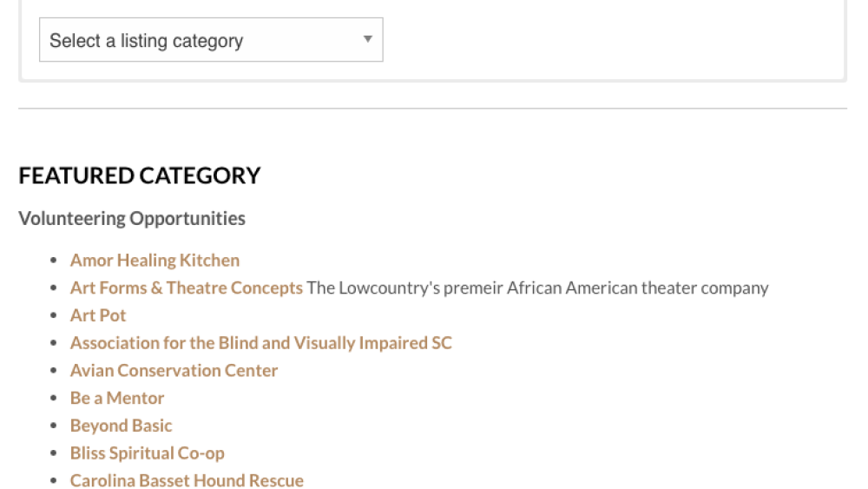This screenshot has height=489, width=868.
Task: Open the Amor Healing Kitchen link
Action: click(155, 260)
